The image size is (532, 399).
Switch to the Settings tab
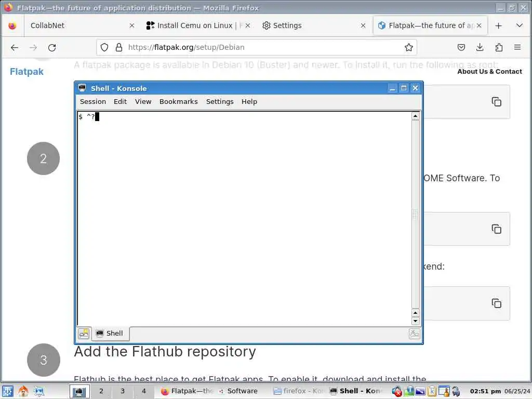(x=314, y=26)
